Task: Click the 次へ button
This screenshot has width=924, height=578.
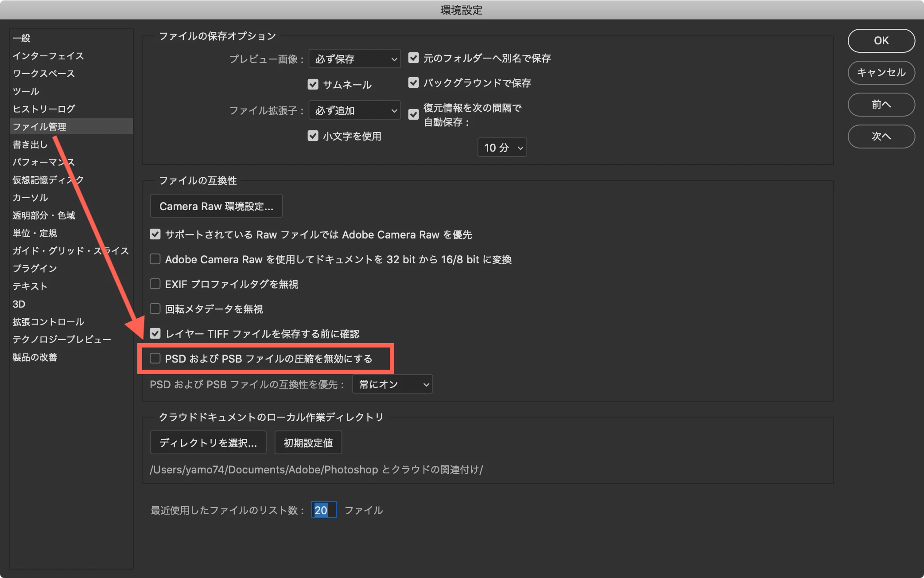Action: [881, 136]
